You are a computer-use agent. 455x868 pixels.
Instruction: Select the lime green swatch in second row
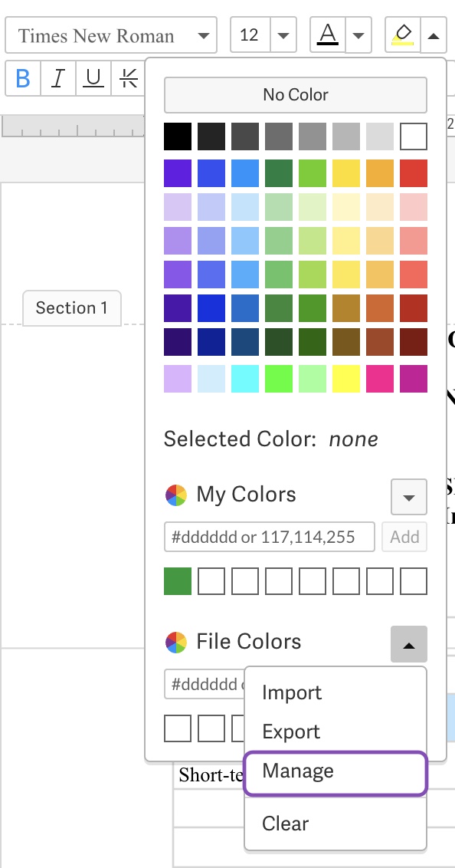(x=313, y=173)
